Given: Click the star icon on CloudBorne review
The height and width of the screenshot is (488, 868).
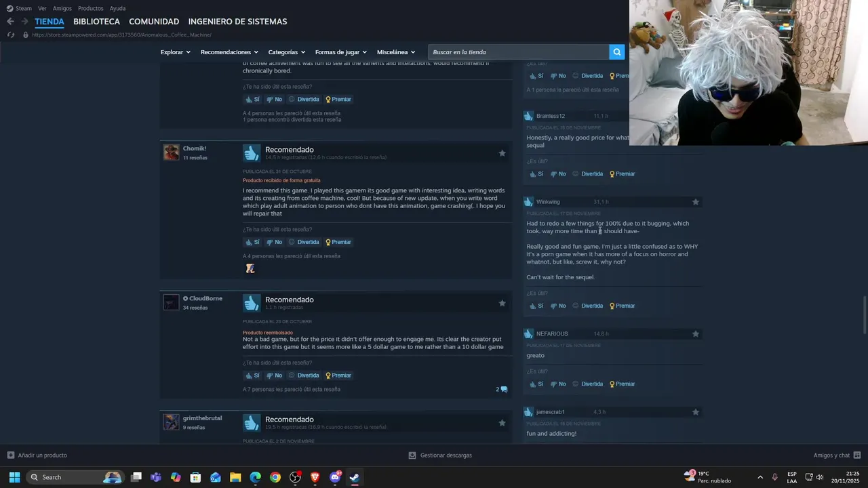Looking at the screenshot, I should (502, 303).
